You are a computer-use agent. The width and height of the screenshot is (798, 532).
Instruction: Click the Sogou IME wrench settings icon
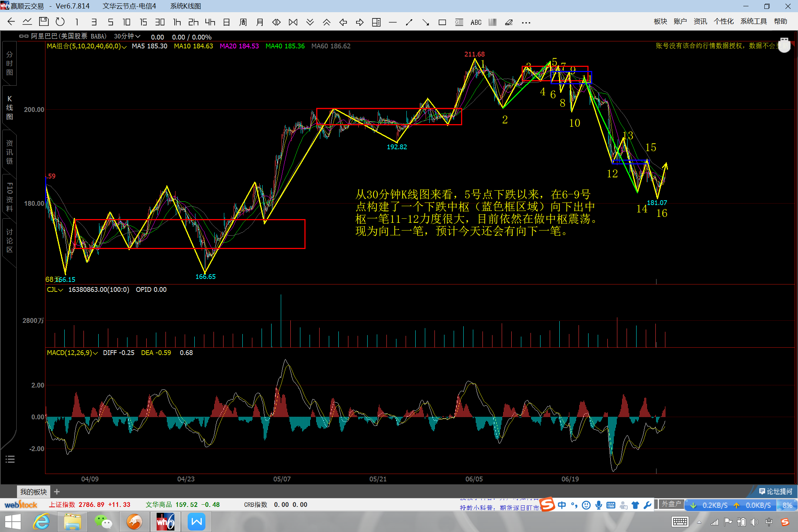pyautogui.click(x=647, y=505)
